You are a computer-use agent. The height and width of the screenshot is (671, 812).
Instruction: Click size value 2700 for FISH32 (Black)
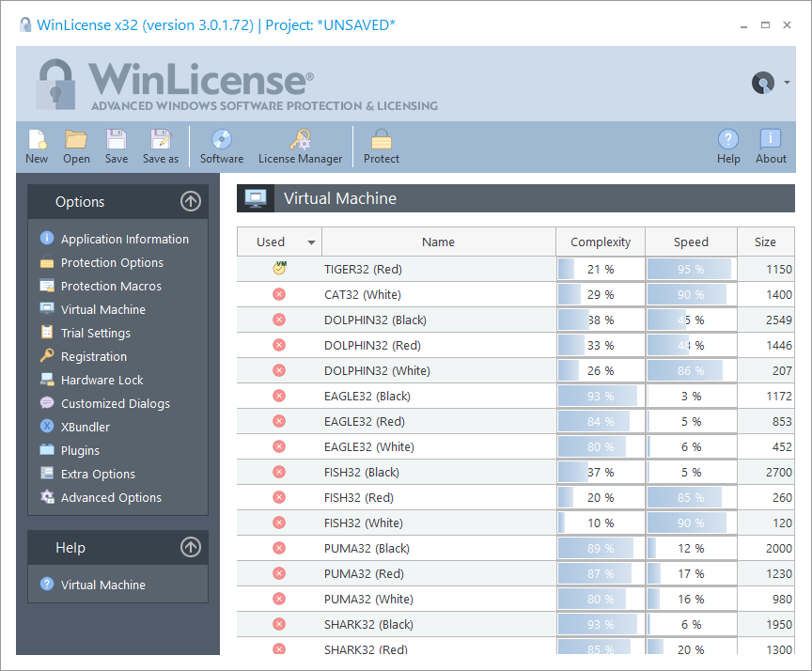tap(779, 472)
